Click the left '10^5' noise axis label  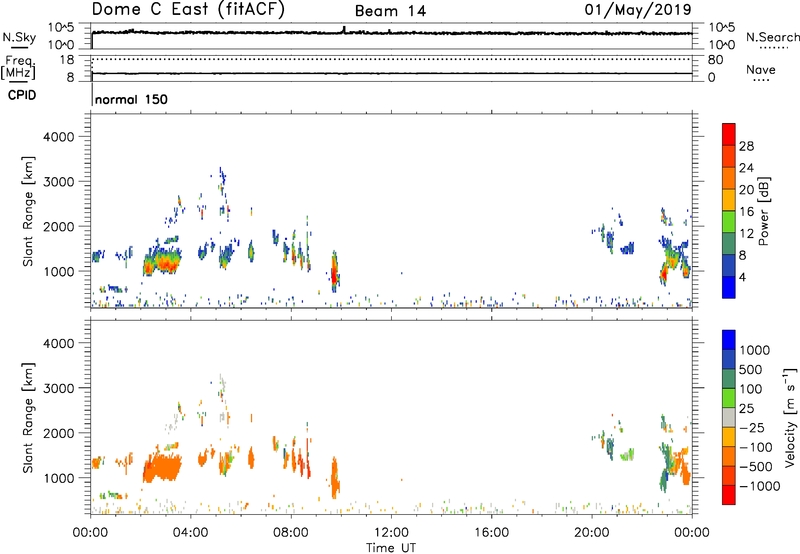coord(62,28)
